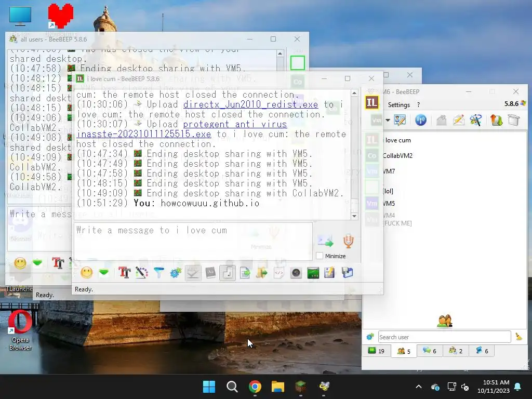Select user 'i love cum' in user list

point(445,140)
